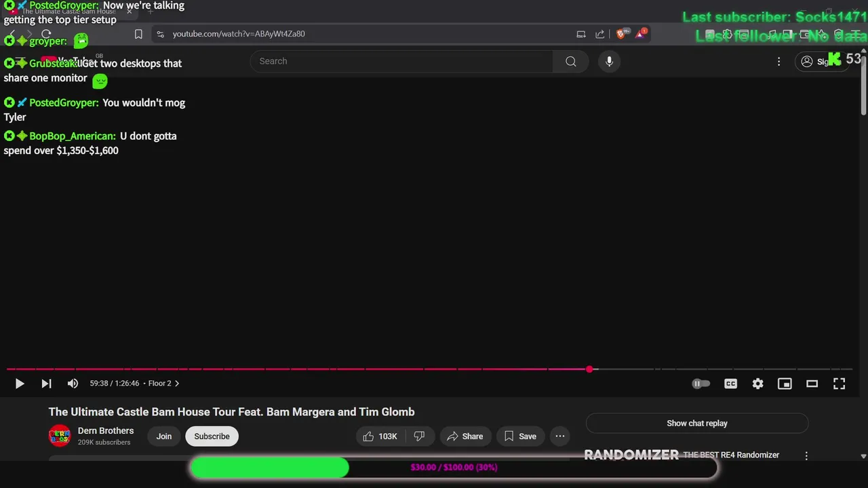Bookmark this page in the browser
868x488 pixels.
138,34
